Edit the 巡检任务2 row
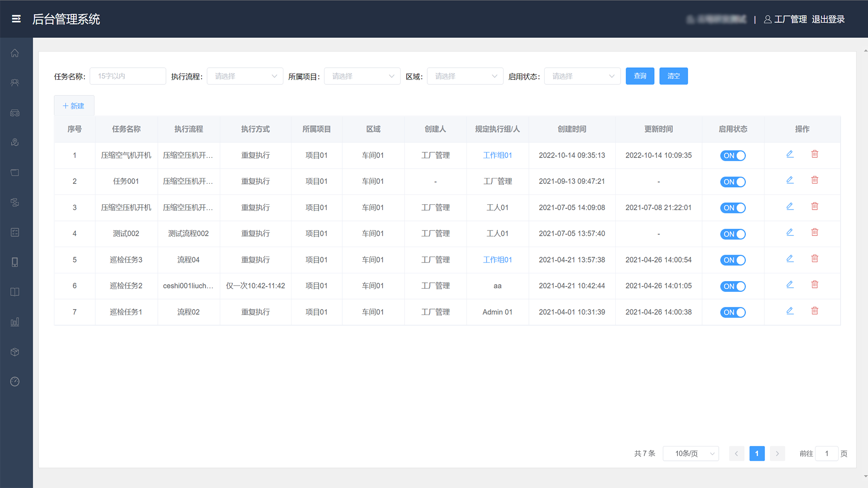The width and height of the screenshot is (868, 488). click(x=790, y=285)
